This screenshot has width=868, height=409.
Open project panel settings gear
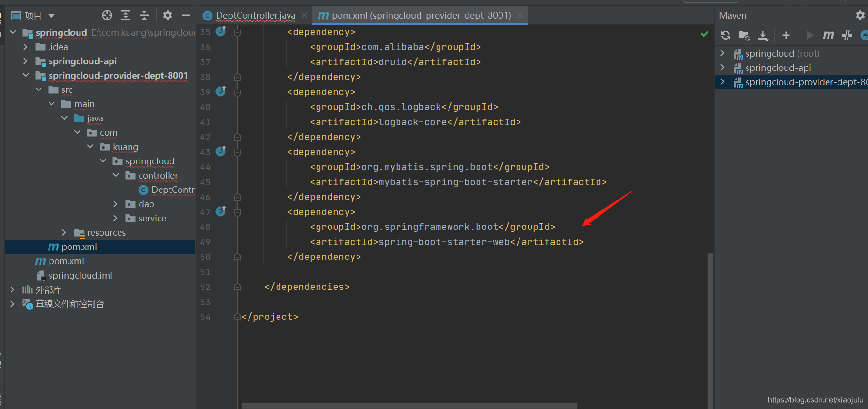168,15
